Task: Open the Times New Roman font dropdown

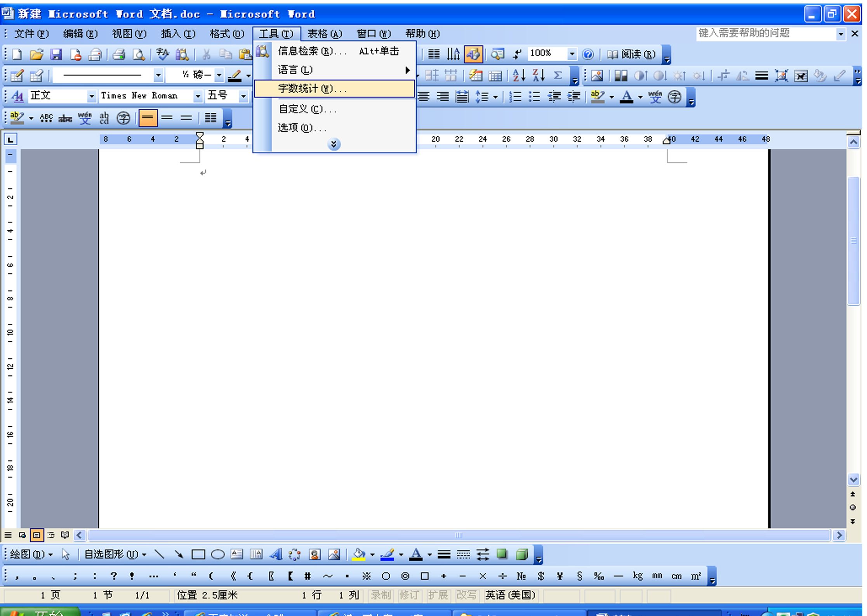Action: coord(198,96)
